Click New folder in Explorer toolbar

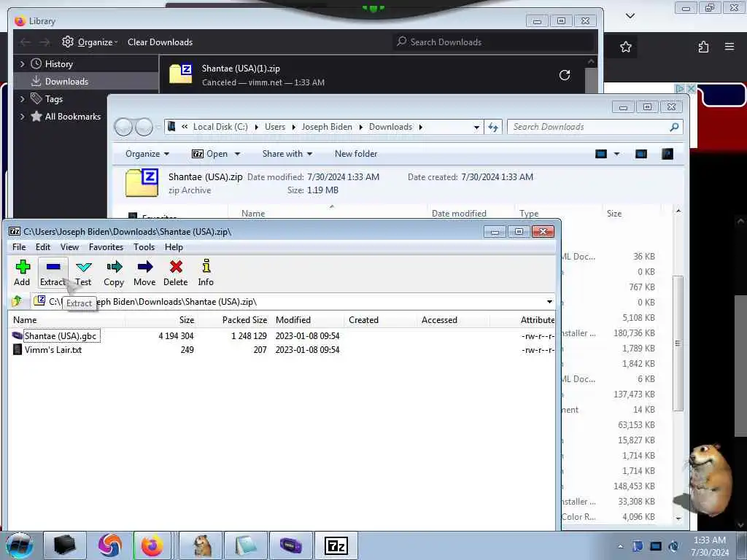coord(356,154)
